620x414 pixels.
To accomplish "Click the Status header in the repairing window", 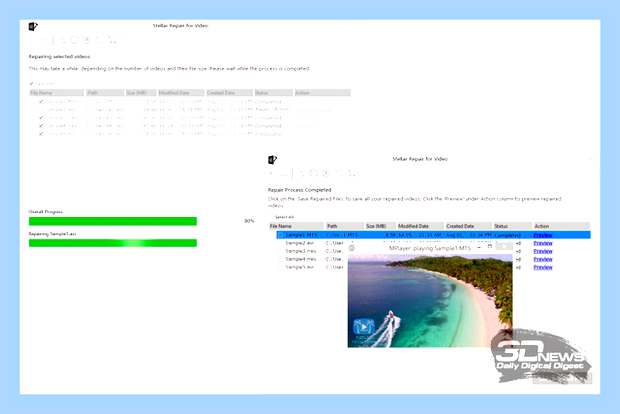I will tap(273, 93).
